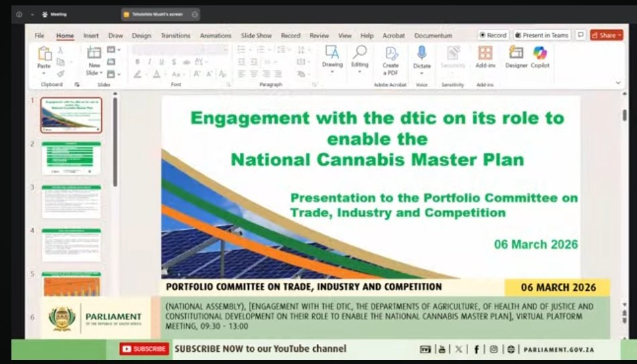
Task: Click Increase Font Size icon
Action: click(x=197, y=74)
